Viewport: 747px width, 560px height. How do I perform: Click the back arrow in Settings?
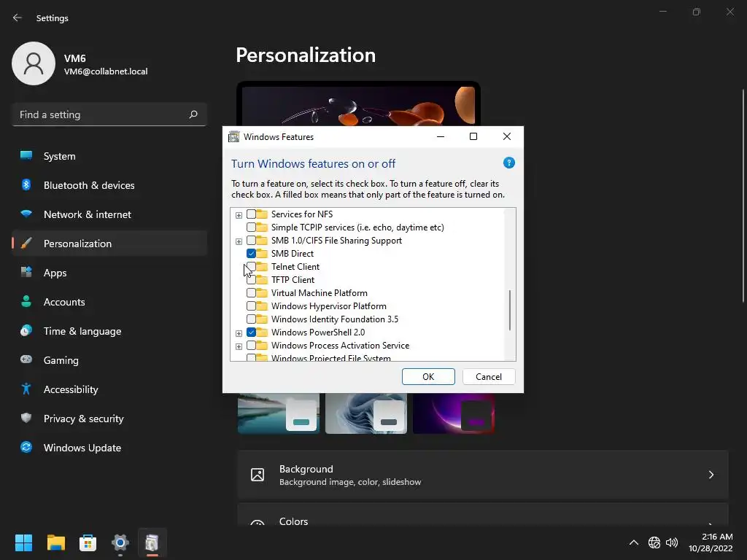click(x=18, y=17)
